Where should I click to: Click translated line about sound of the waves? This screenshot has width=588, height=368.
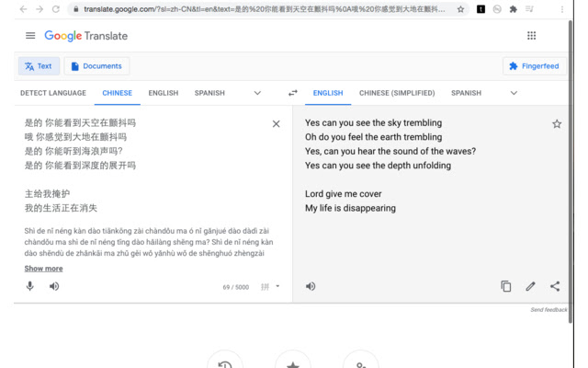(390, 151)
